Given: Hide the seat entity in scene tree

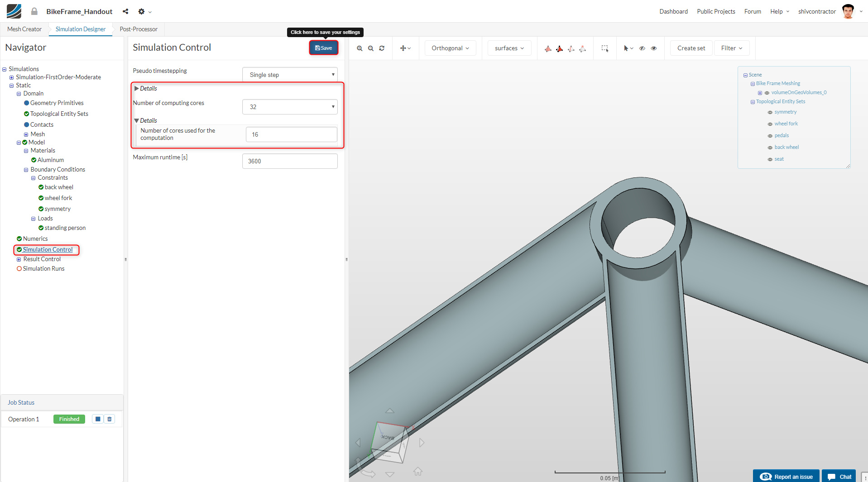Looking at the screenshot, I should (770, 159).
